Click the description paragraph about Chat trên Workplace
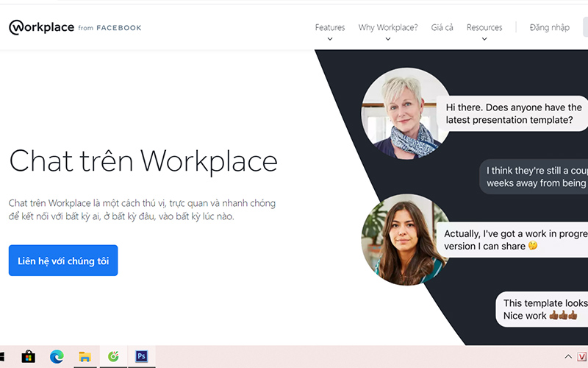The width and height of the screenshot is (588, 368). point(142,210)
